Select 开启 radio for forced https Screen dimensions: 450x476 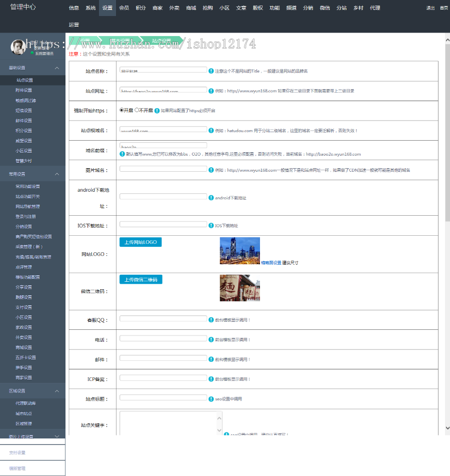121,110
